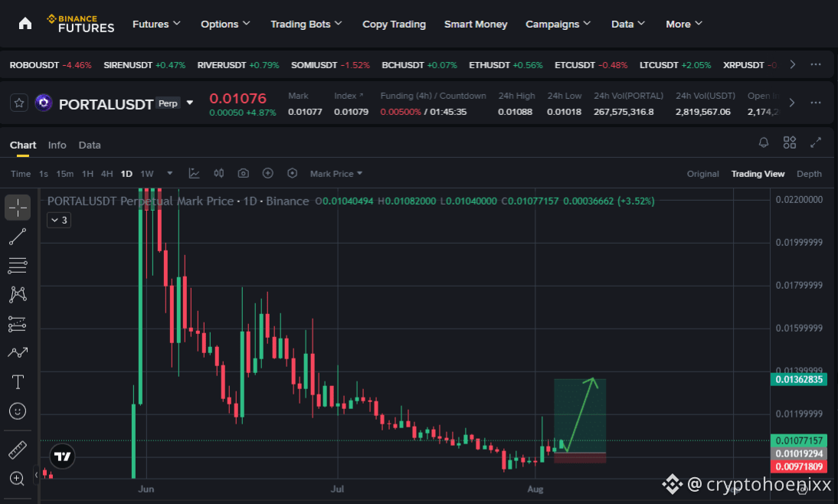838x504 pixels.
Task: Open Copy Trading
Action: tap(394, 24)
